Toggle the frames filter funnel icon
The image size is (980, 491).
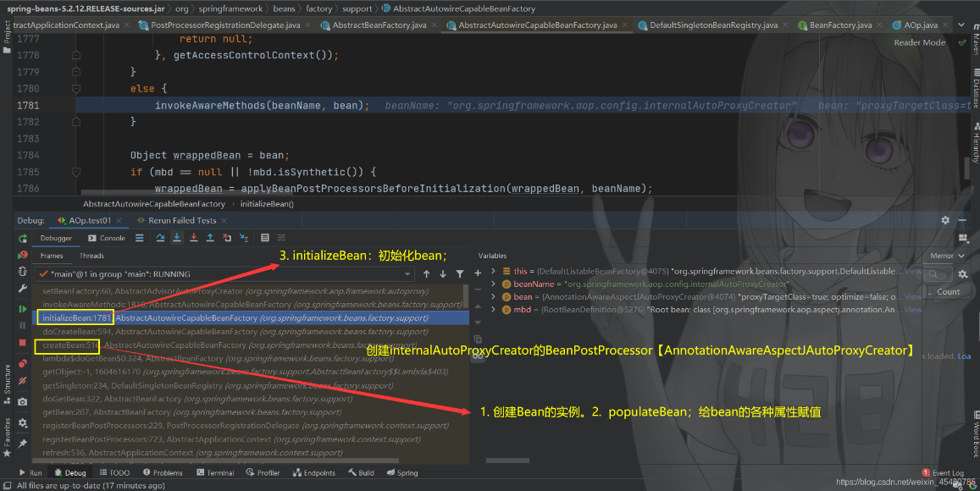click(460, 273)
